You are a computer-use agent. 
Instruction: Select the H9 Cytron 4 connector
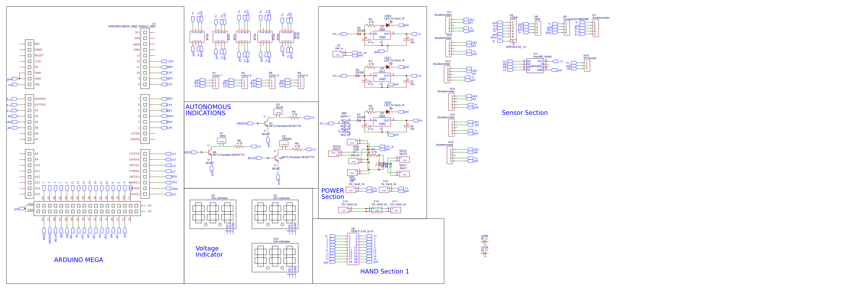pyautogui.click(x=301, y=83)
